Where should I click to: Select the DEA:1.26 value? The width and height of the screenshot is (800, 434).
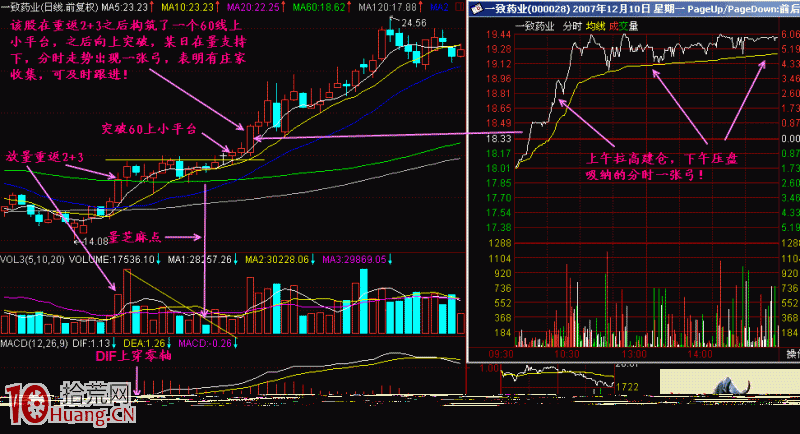(x=144, y=343)
